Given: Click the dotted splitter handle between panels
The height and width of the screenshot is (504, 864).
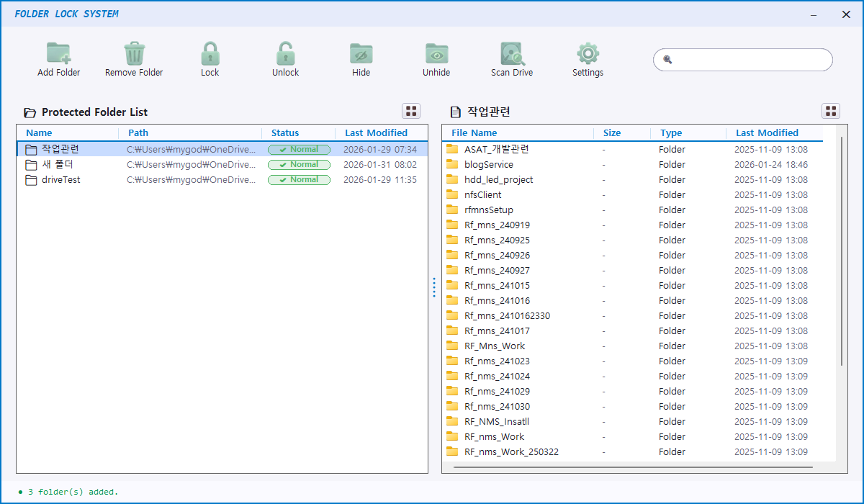Looking at the screenshot, I should (434, 287).
